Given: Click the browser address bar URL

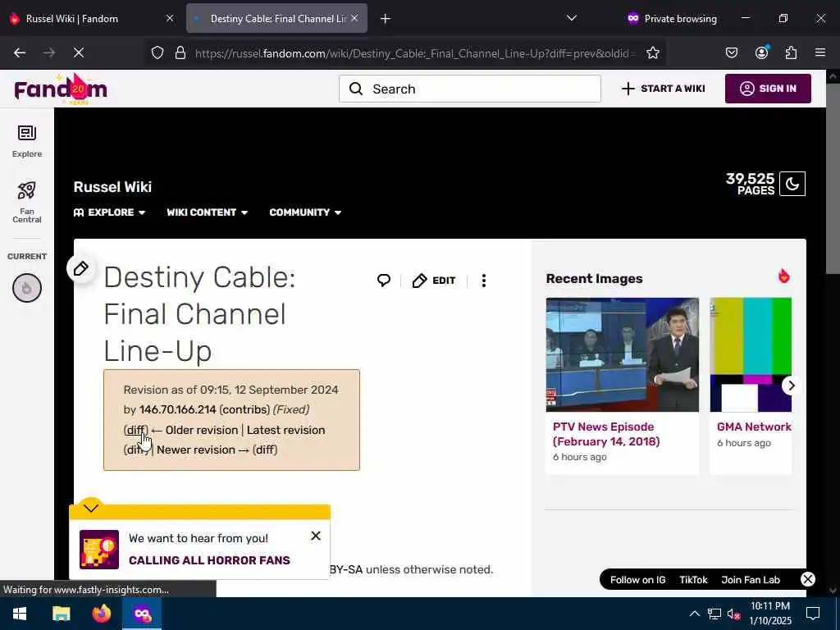Looking at the screenshot, I should 415,53.
